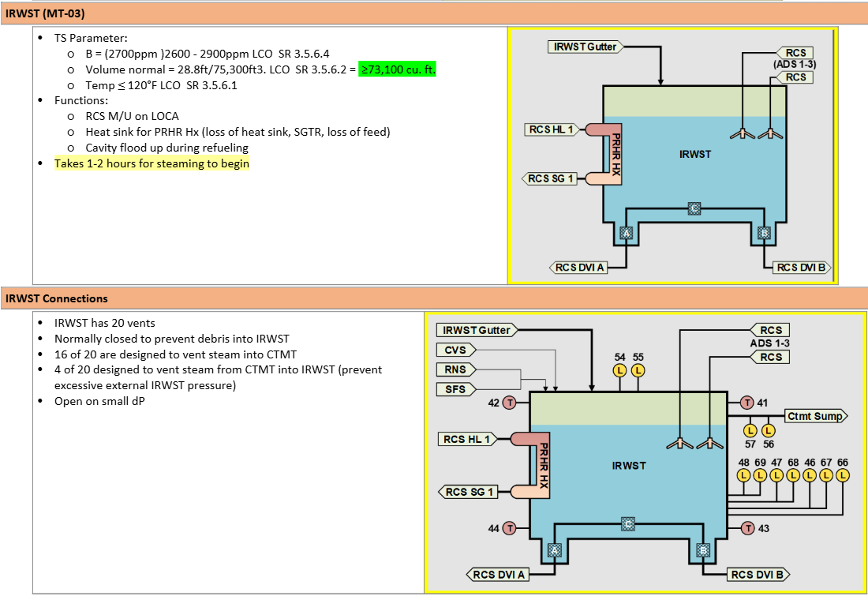Click screen A in MT-03 diagram
Image resolution: width=868 pixels, height=596 pixels.
point(626,233)
